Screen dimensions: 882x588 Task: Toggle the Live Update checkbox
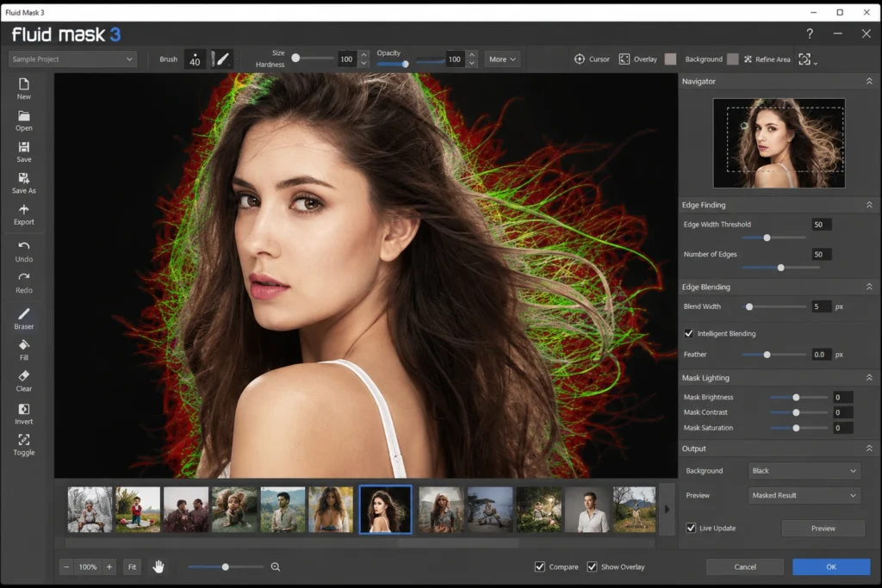[691, 528]
